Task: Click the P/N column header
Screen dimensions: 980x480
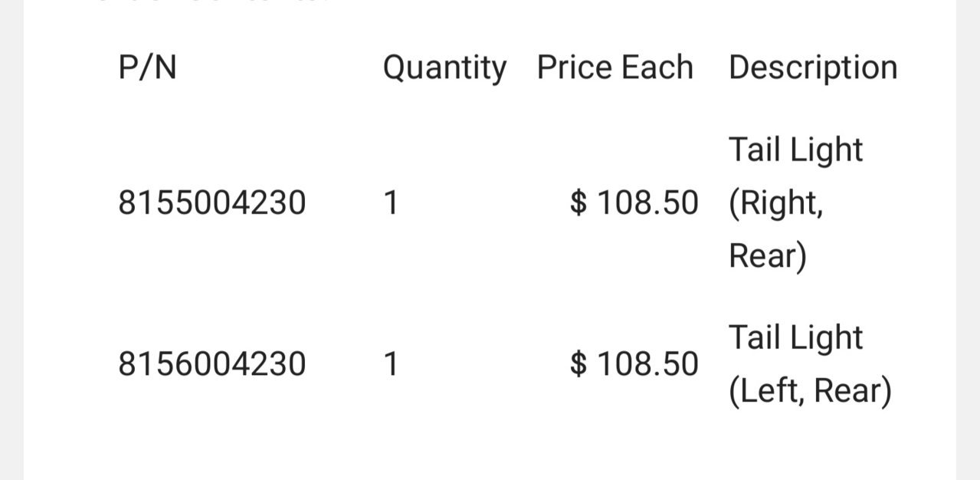Action: pyautogui.click(x=147, y=67)
